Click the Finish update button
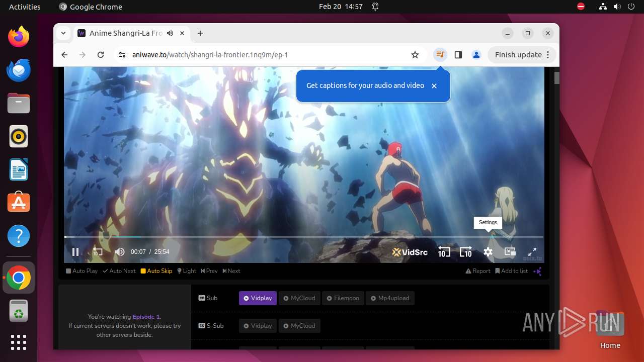 pos(518,55)
